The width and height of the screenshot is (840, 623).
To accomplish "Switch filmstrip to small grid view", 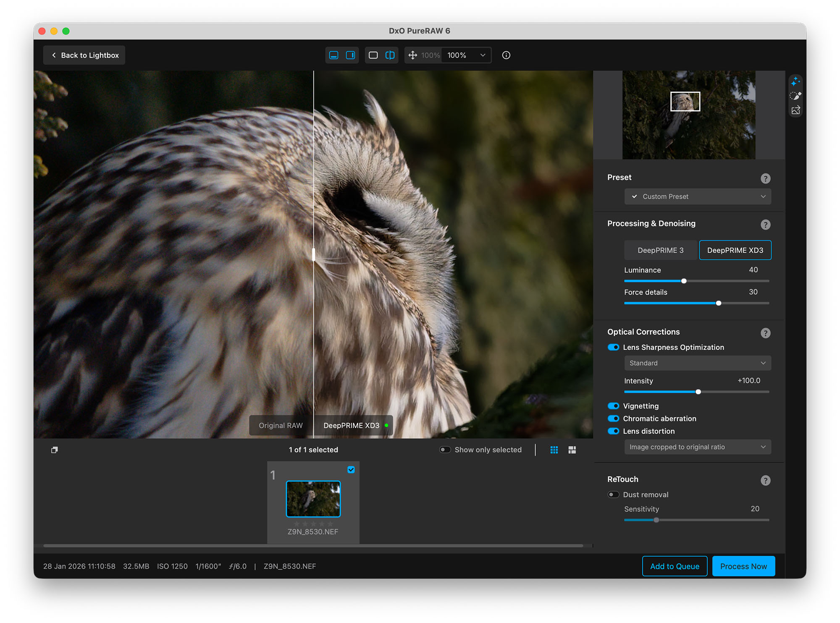I will pyautogui.click(x=554, y=450).
